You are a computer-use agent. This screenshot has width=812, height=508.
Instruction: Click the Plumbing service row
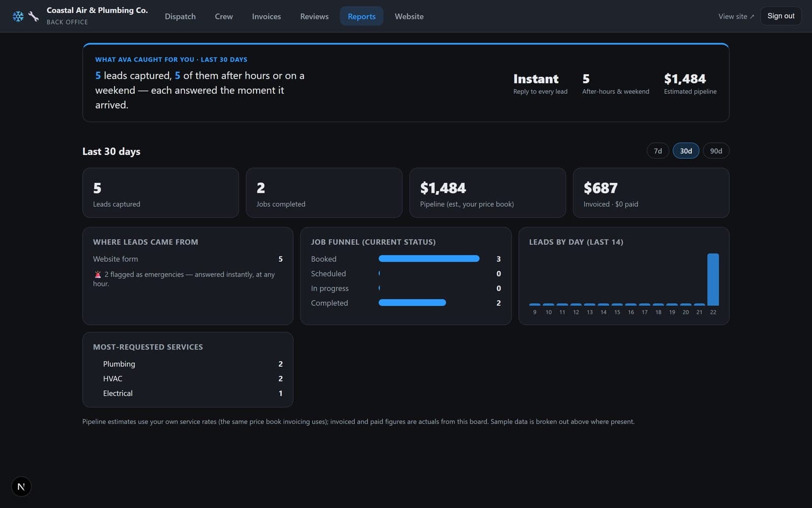(x=188, y=364)
